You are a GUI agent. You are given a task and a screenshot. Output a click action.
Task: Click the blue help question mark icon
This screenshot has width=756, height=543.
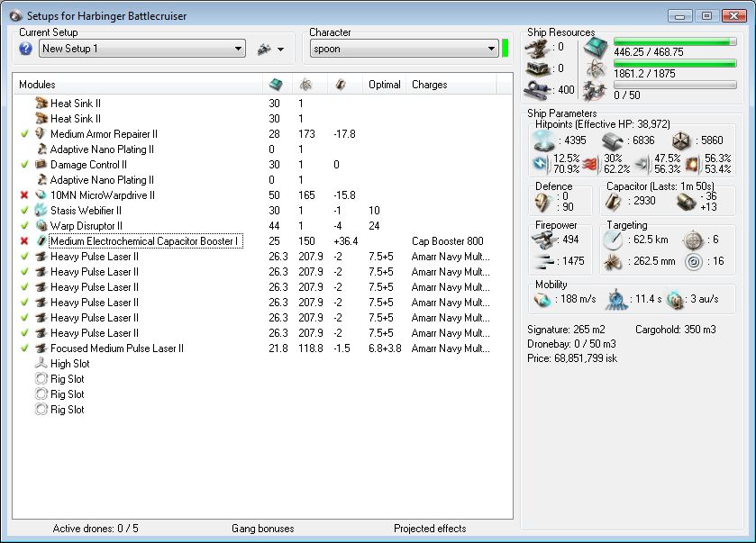[x=26, y=49]
